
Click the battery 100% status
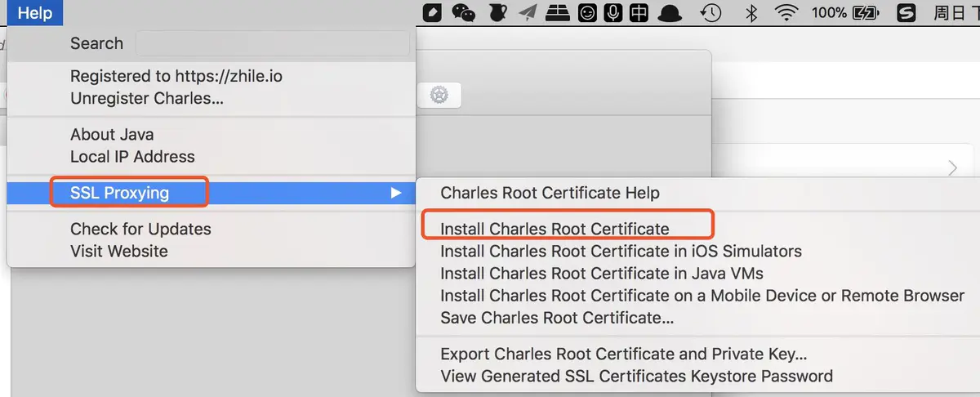844,12
